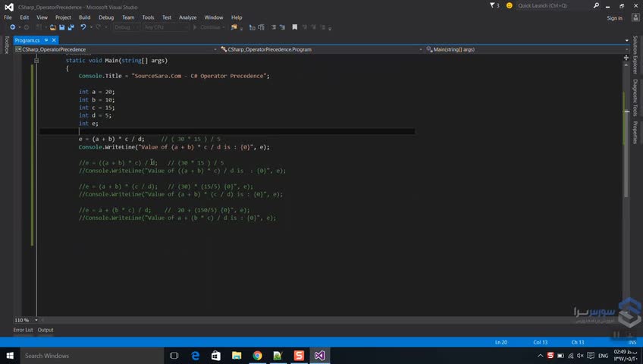Open the Error List panel tab
This screenshot has width=643, height=364.
pos(23,330)
